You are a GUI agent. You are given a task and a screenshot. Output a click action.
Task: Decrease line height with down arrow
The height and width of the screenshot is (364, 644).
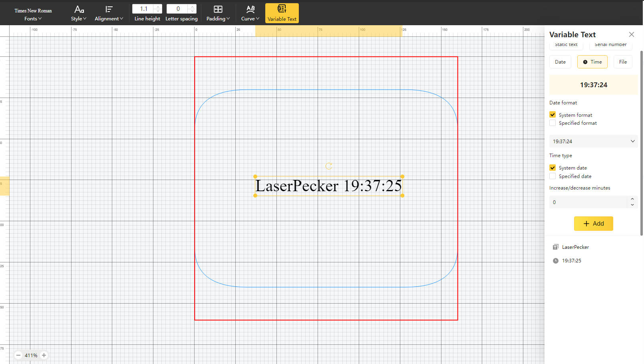158,11
